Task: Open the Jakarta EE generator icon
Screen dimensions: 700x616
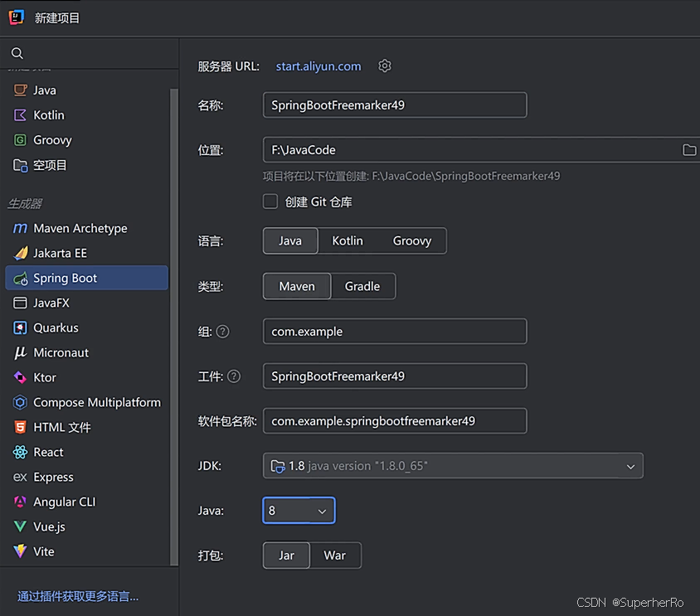Action: 21,253
